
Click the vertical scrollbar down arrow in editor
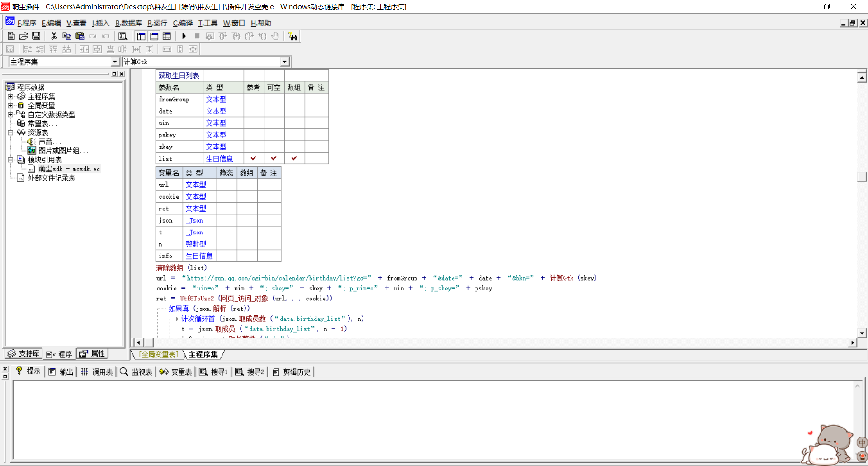(862, 333)
